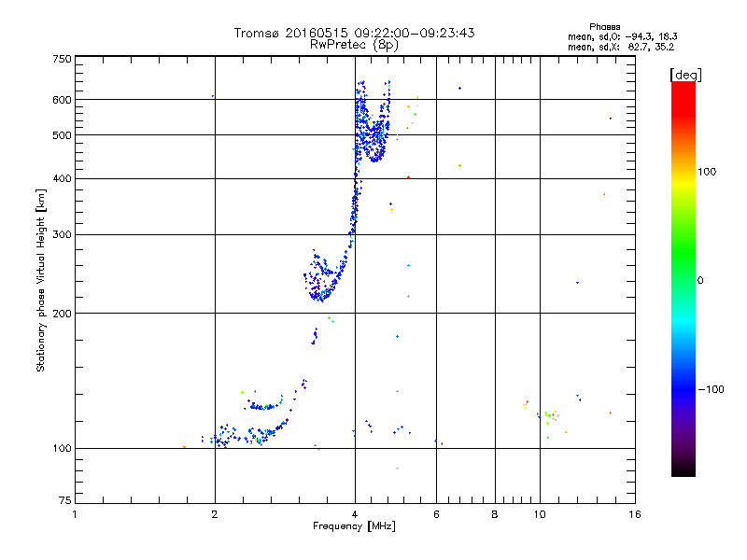Click the colorbar tick label '-100'
Screen dimensions: 747x560
click(x=711, y=389)
